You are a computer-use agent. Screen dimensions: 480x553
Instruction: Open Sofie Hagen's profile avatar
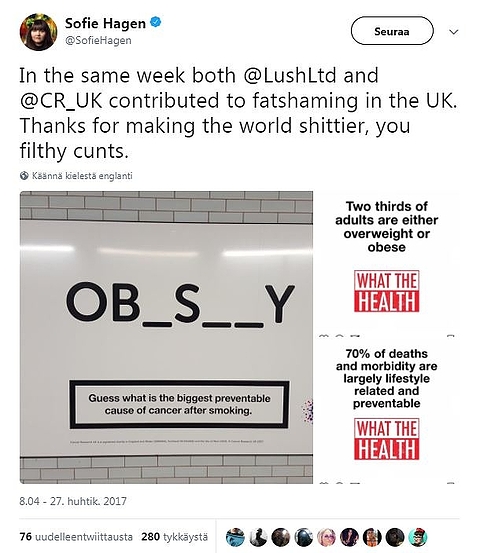click(x=38, y=32)
